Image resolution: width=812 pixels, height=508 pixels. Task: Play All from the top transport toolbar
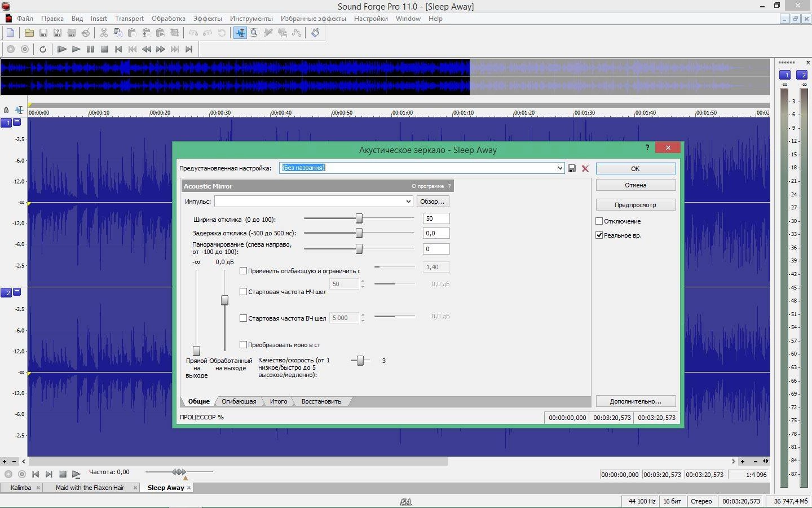tap(62, 49)
